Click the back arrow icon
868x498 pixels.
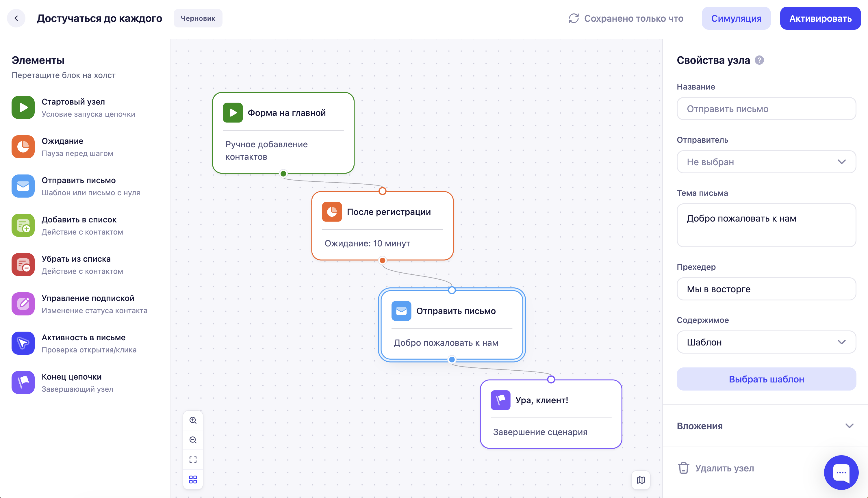pos(16,18)
